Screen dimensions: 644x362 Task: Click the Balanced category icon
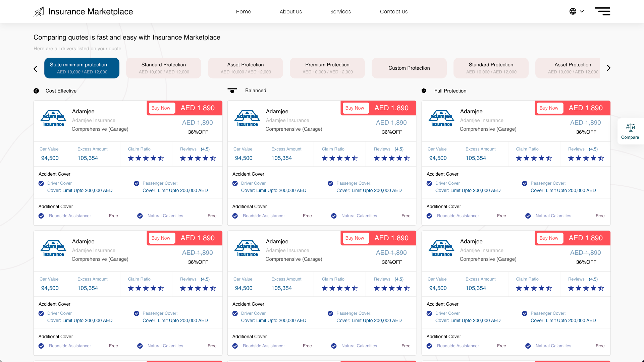pyautogui.click(x=232, y=90)
